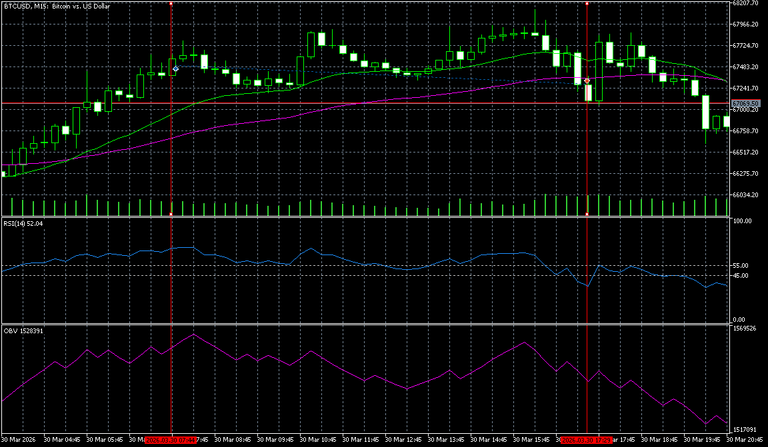Click the red trade-exit marker near 17:29

point(587,80)
